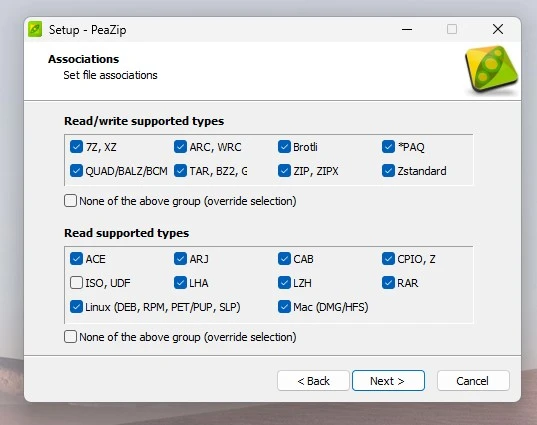Disable the *PAQ association checkbox
The image size is (537, 425).
388,147
